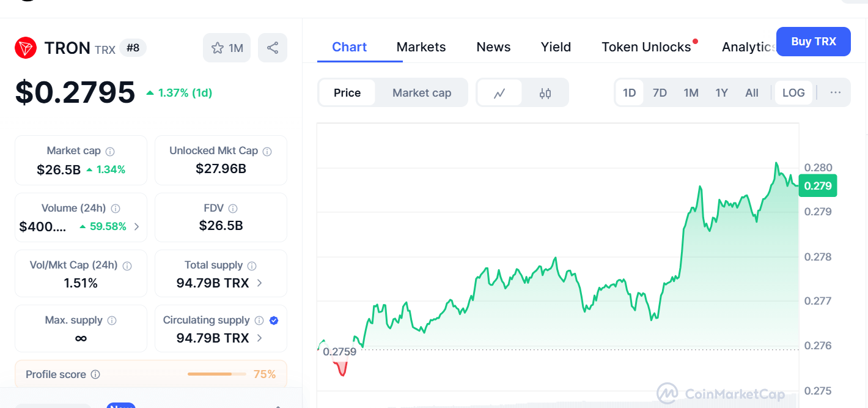The image size is (868, 408).
Task: Show Profile score info icon
Action: coord(95,374)
